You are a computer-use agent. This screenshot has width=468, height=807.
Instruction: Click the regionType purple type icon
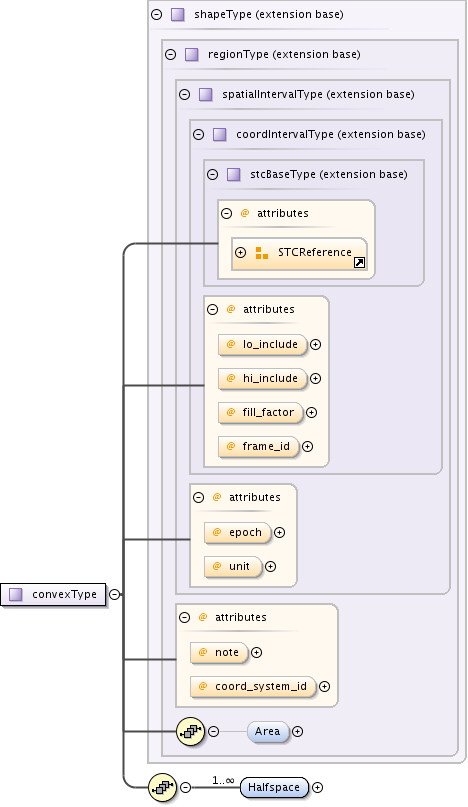192,55
